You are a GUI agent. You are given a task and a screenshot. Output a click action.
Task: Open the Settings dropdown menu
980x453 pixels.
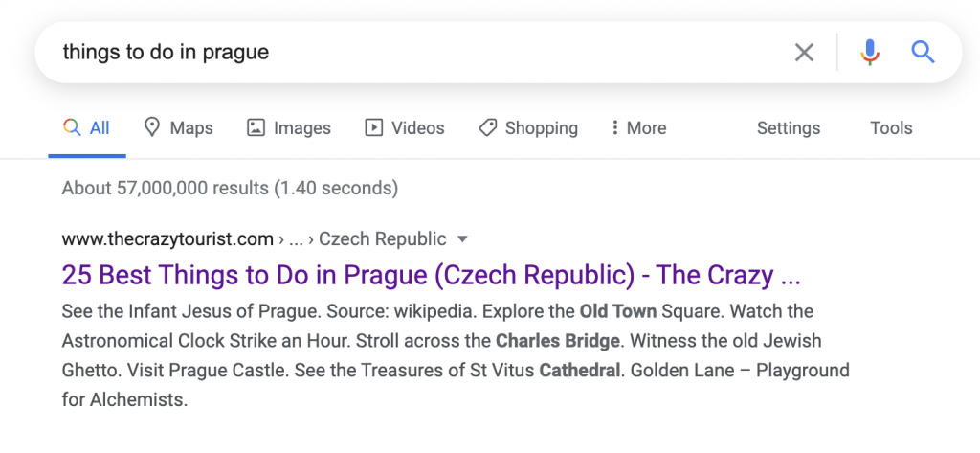pyautogui.click(x=789, y=127)
